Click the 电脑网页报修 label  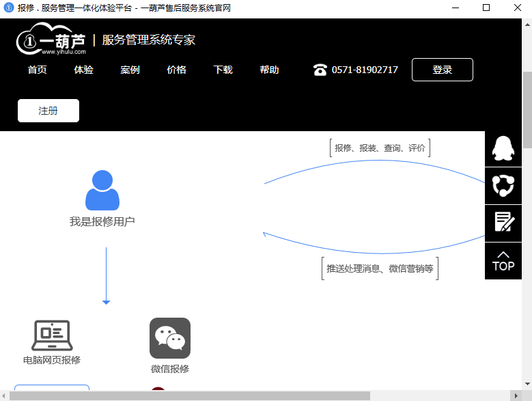click(52, 360)
